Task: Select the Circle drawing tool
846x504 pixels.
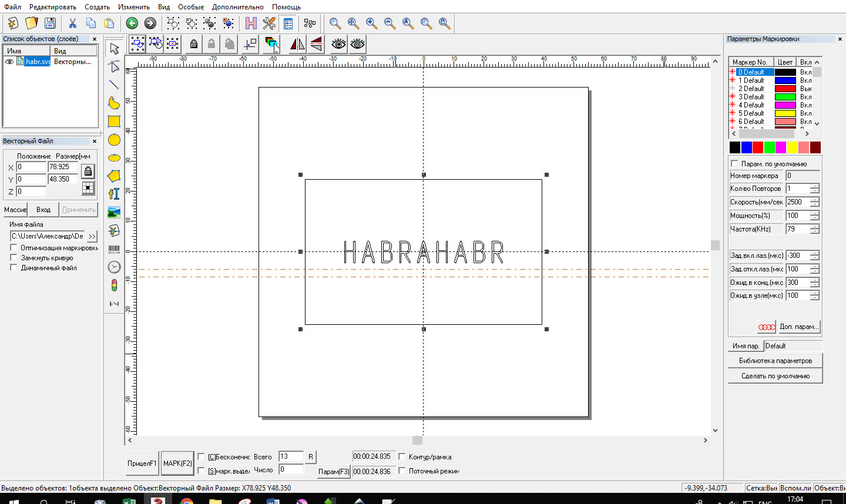Action: [114, 140]
